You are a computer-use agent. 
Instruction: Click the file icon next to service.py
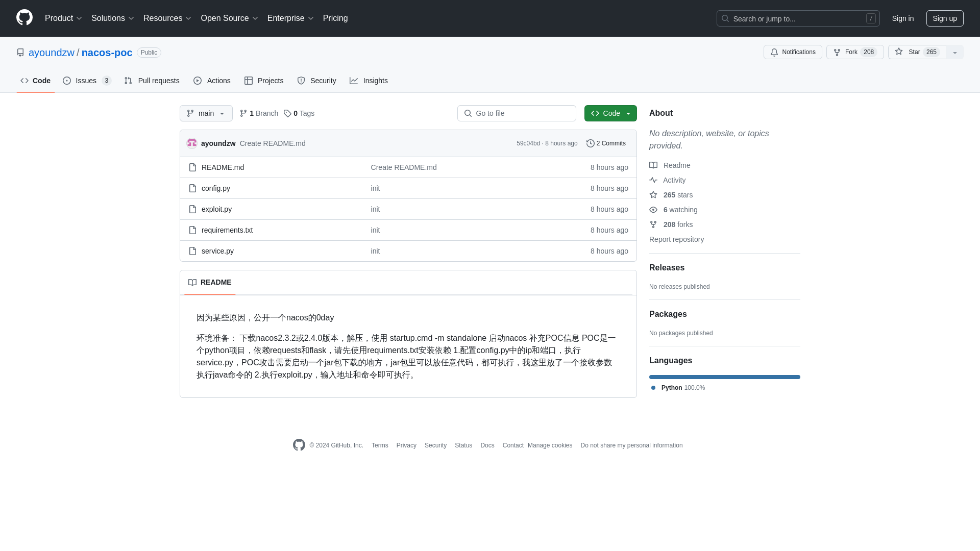pyautogui.click(x=192, y=251)
